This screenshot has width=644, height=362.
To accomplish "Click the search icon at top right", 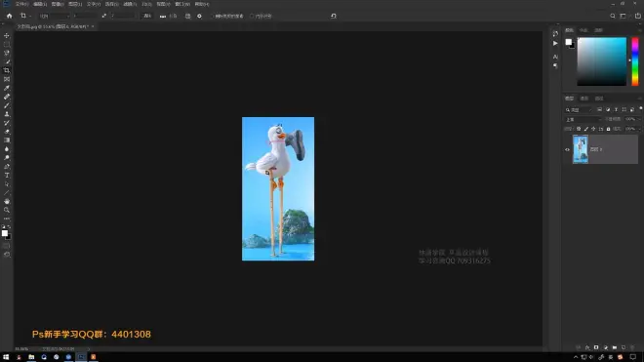I will point(613,16).
